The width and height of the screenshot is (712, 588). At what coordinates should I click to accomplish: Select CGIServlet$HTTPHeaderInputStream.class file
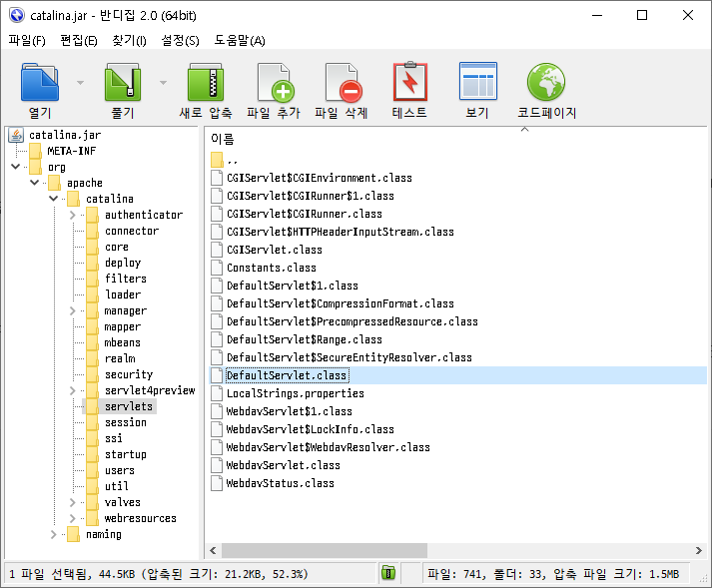tap(341, 232)
